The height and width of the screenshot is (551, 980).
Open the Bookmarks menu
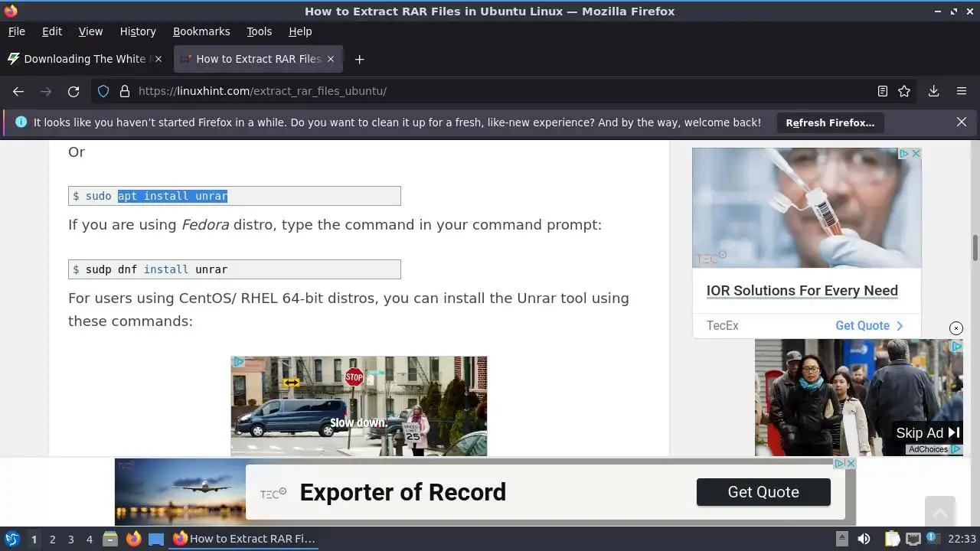point(201,31)
